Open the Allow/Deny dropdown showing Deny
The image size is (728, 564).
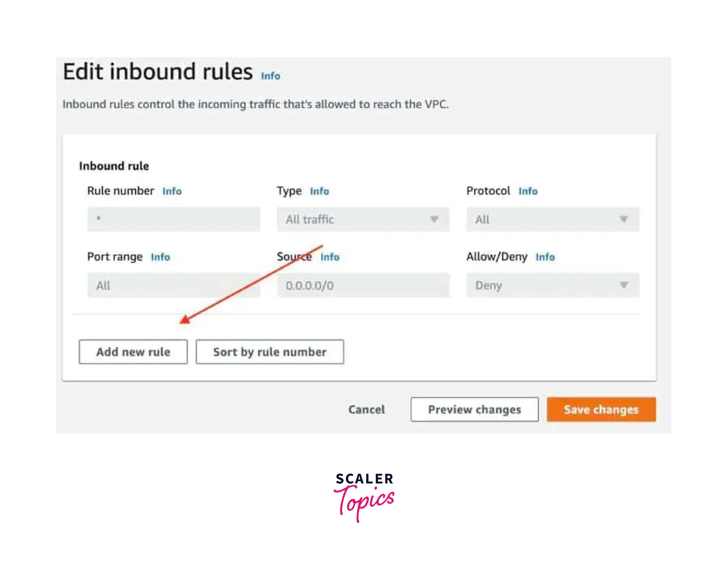click(x=552, y=285)
